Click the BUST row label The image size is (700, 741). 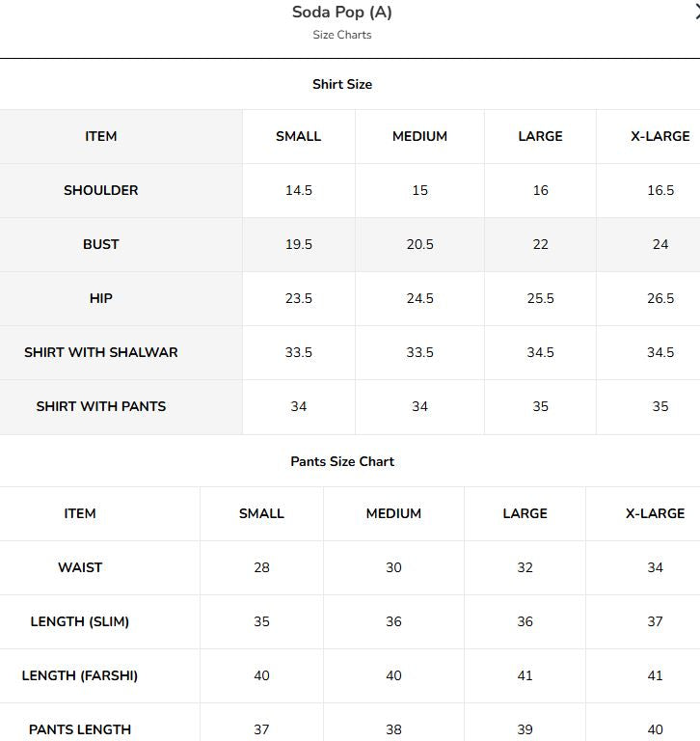(x=100, y=244)
